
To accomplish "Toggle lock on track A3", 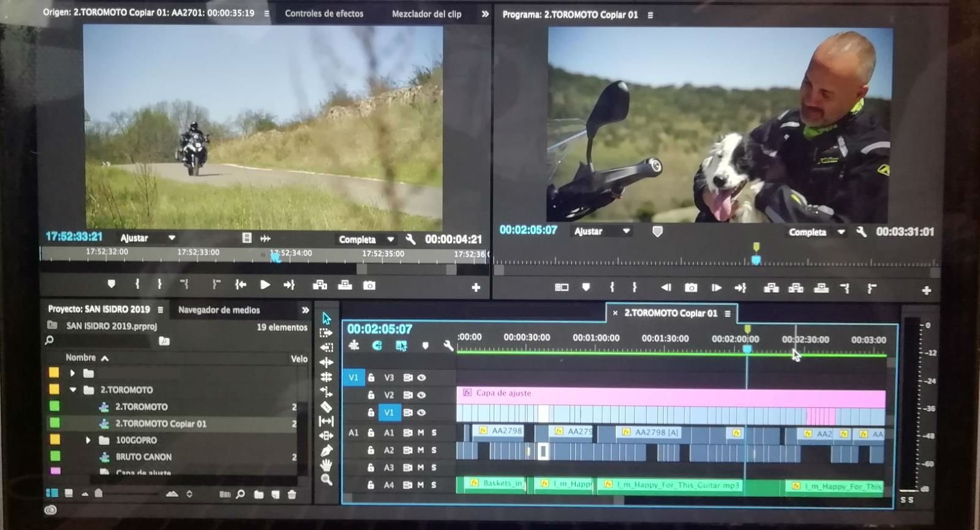I will [371, 468].
